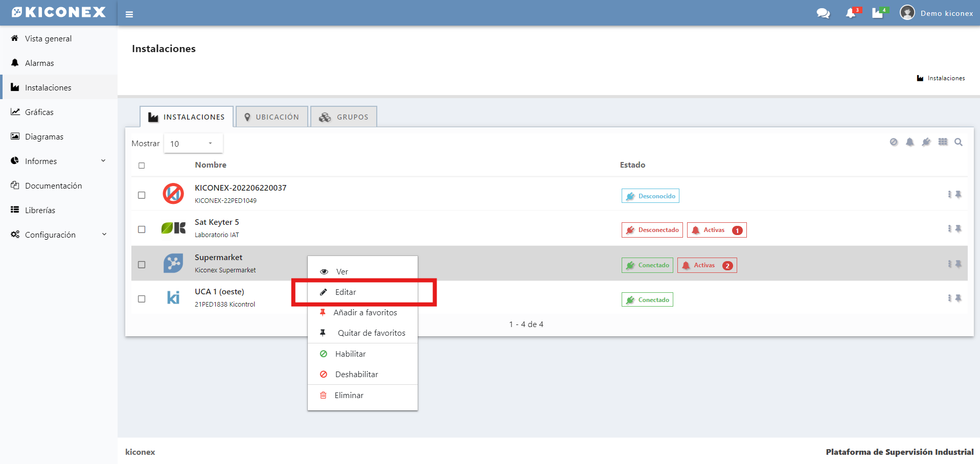Click the grid columns icon above table
The image size is (980, 464).
point(943,142)
